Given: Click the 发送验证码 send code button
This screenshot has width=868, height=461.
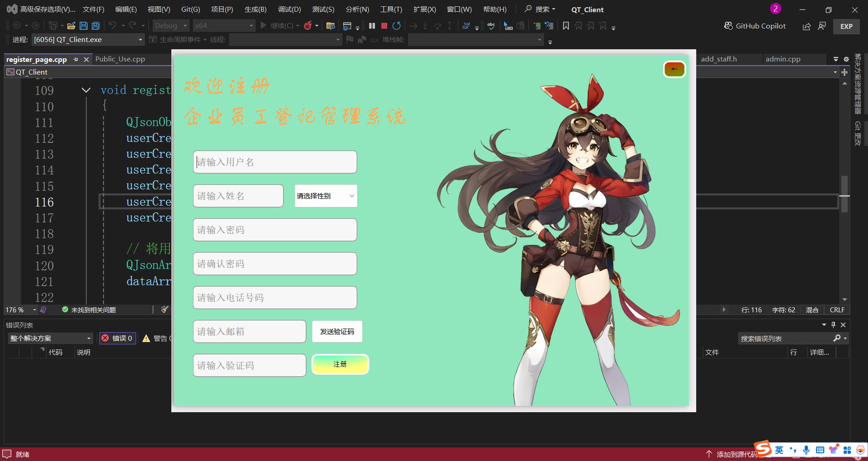Looking at the screenshot, I should 337,331.
